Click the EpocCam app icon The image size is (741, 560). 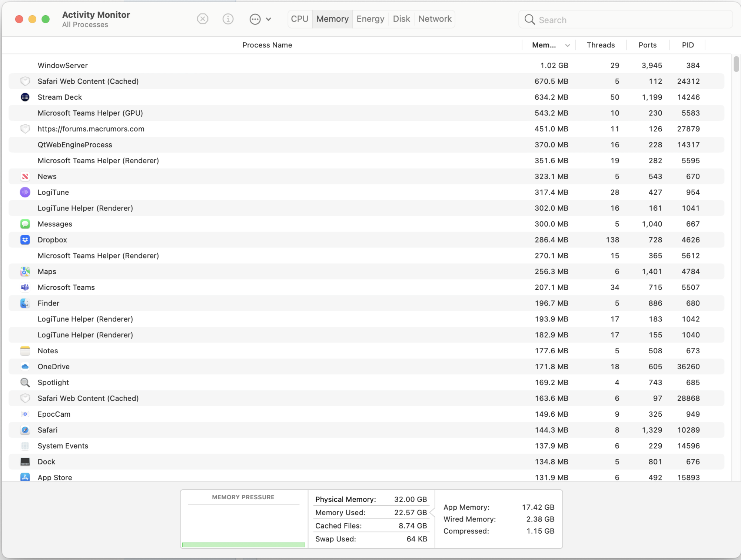(x=25, y=414)
